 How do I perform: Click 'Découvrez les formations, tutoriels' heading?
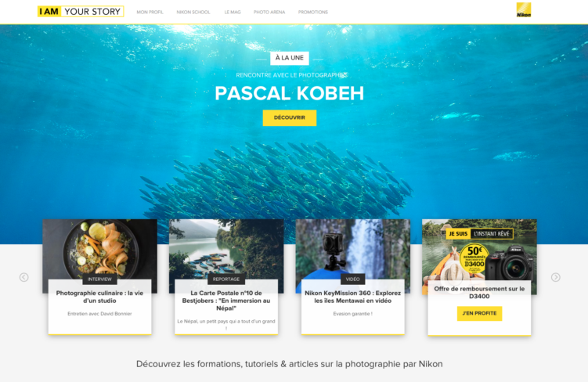pyautogui.click(x=290, y=364)
